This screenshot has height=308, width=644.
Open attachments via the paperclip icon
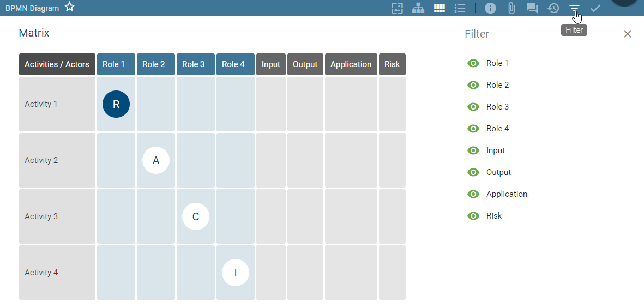(511, 8)
